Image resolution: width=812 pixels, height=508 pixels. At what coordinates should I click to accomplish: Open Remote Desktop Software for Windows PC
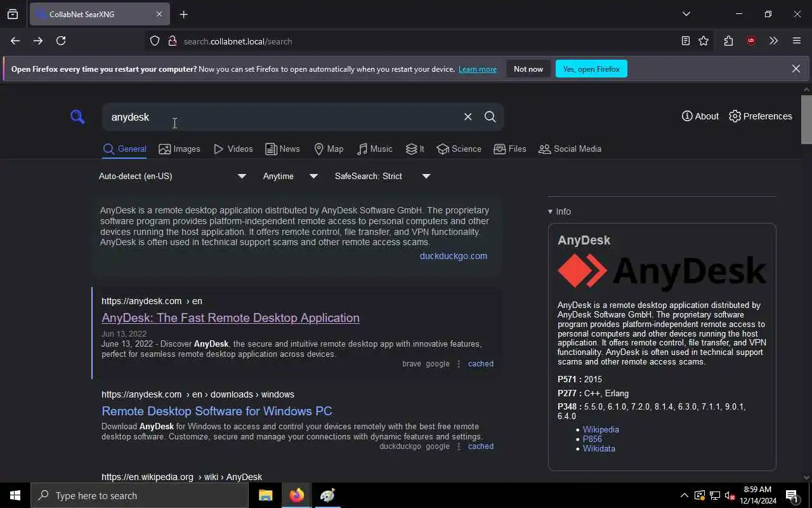[217, 411]
